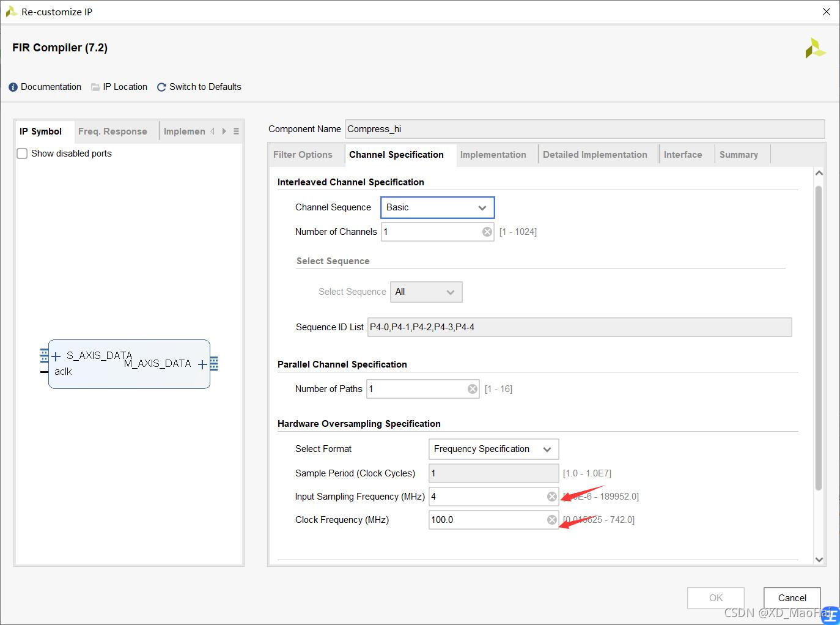Click the Clock Frequency input

(x=493, y=520)
